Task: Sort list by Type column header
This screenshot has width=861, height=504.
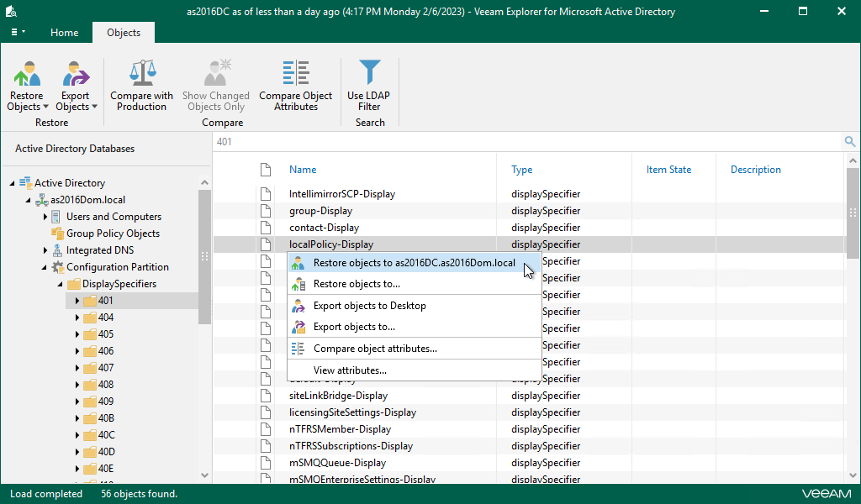Action: (521, 170)
